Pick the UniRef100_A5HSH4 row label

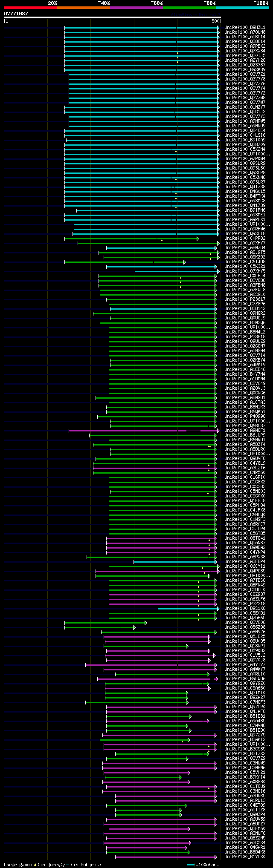click(245, 351)
